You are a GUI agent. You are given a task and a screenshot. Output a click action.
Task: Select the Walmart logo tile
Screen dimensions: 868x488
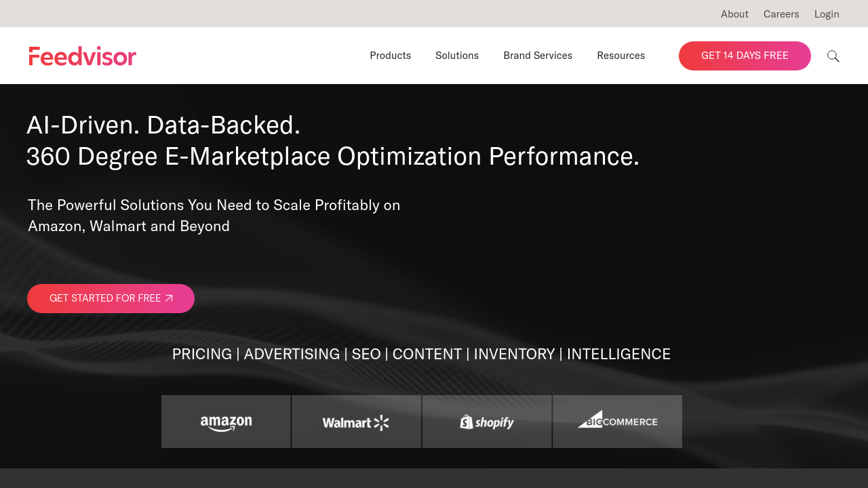pyautogui.click(x=356, y=422)
